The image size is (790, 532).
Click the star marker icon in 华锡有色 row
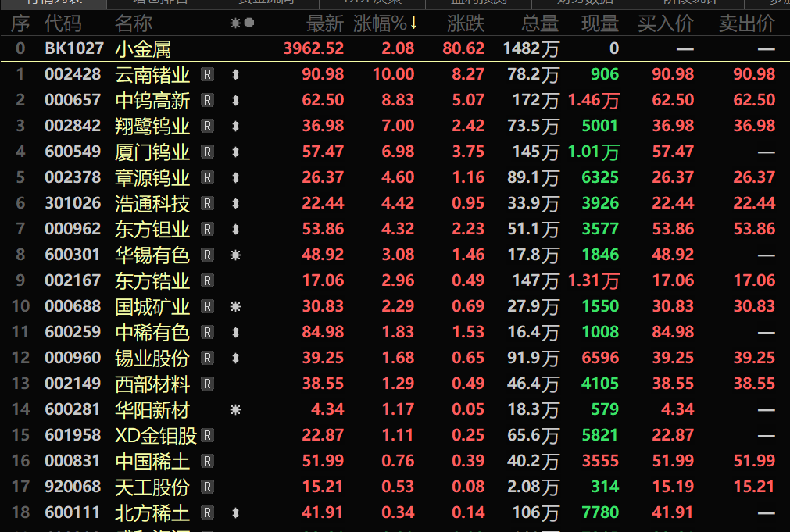click(235, 255)
